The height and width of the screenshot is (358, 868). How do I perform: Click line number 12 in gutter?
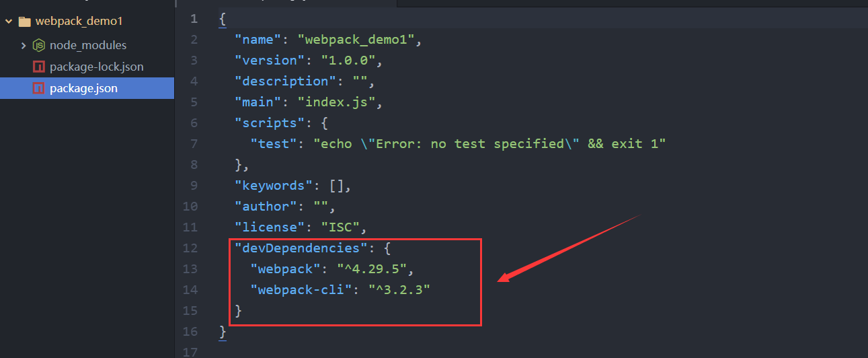coord(190,248)
